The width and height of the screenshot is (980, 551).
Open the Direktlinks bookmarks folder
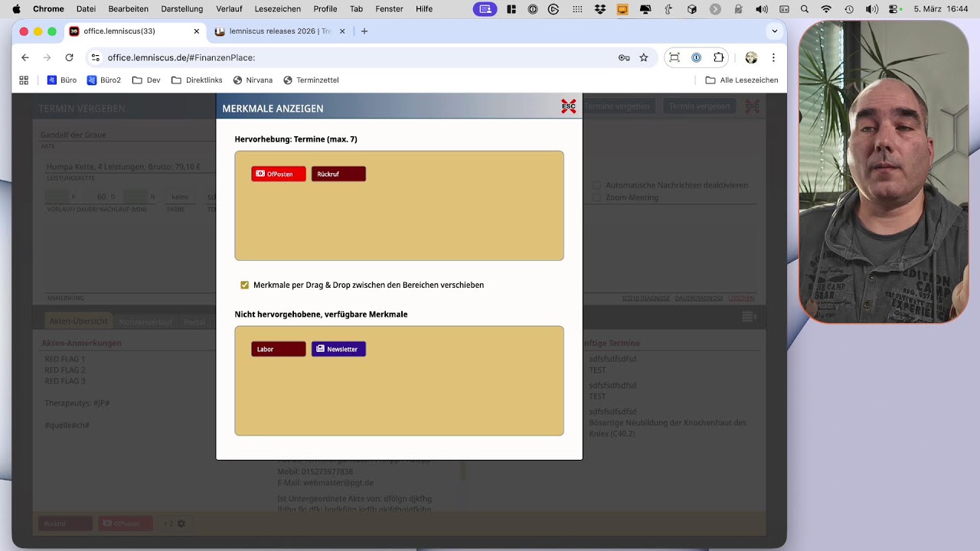click(x=197, y=80)
